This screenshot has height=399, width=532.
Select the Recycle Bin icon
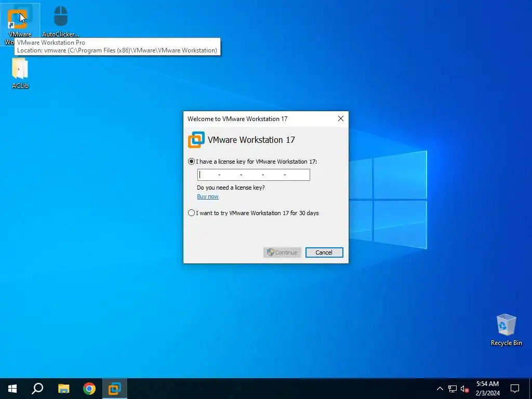click(x=506, y=329)
